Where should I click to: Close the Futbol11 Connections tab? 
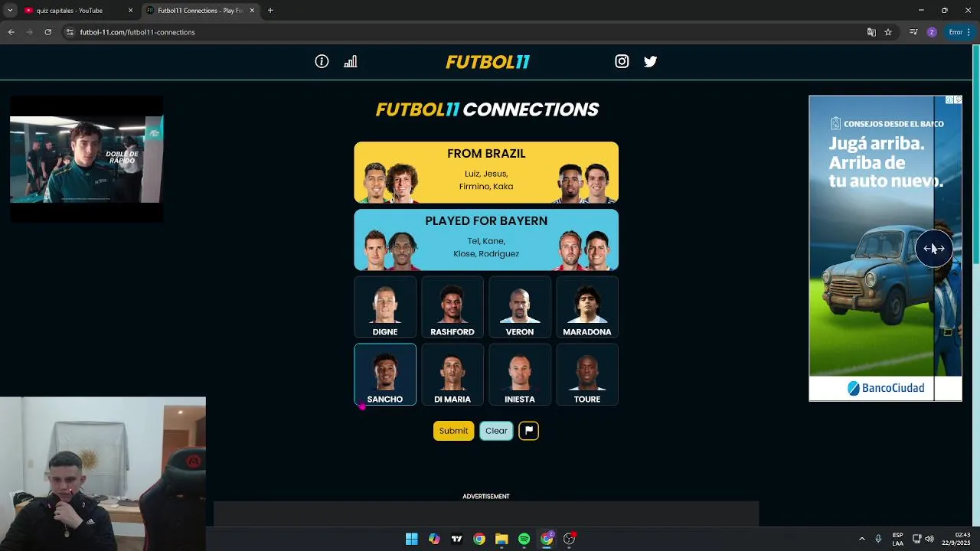point(252,11)
